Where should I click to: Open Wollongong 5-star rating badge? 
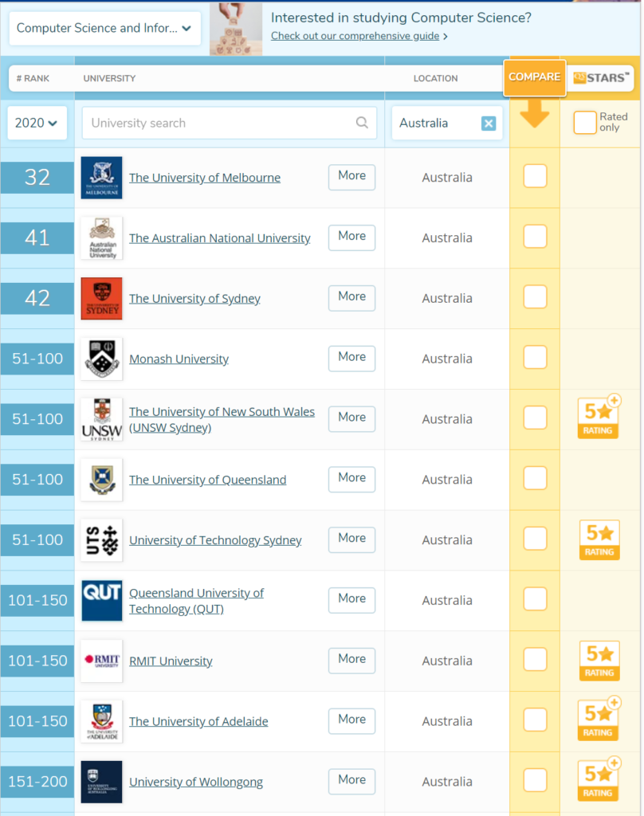[x=599, y=779]
